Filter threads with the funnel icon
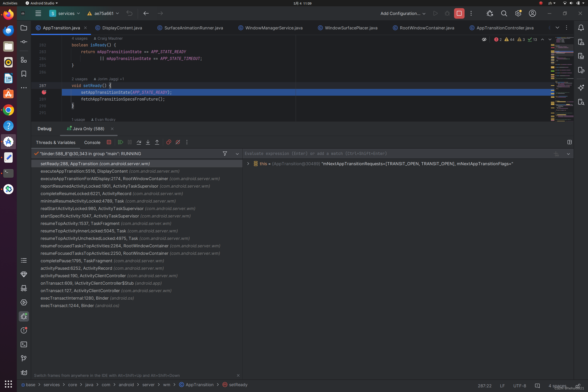 225,154
